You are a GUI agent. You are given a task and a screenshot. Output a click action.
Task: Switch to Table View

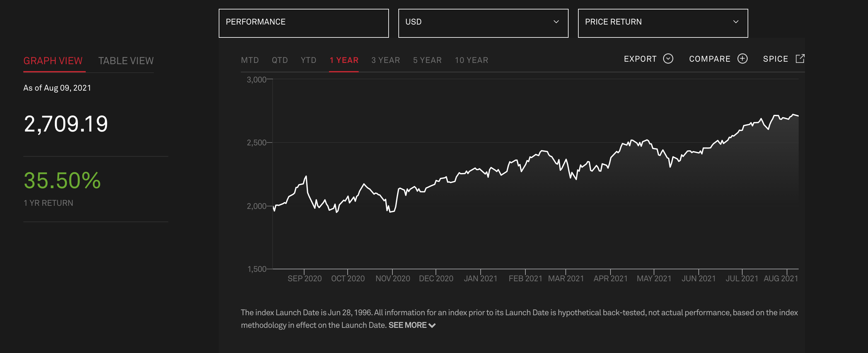tap(126, 61)
